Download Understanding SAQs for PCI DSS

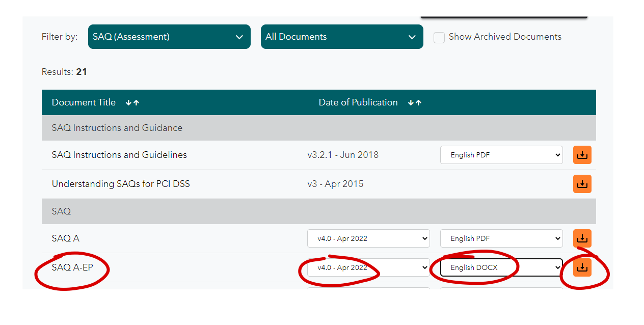pyautogui.click(x=582, y=184)
